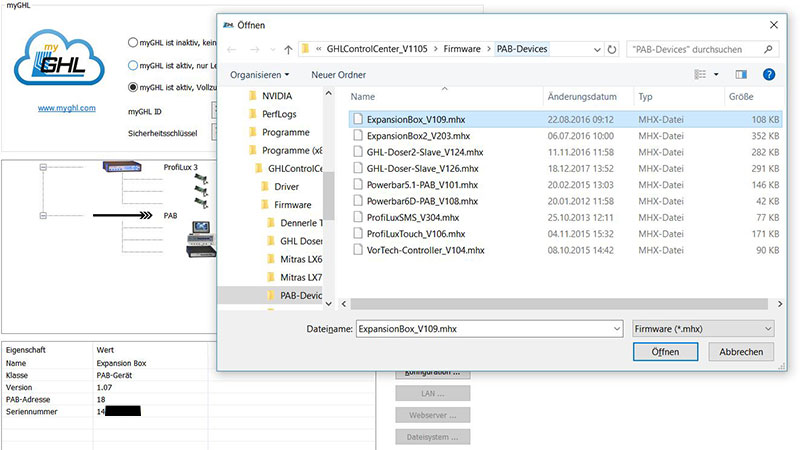Click the Öffnen button
The width and height of the screenshot is (800, 450).
coord(665,352)
